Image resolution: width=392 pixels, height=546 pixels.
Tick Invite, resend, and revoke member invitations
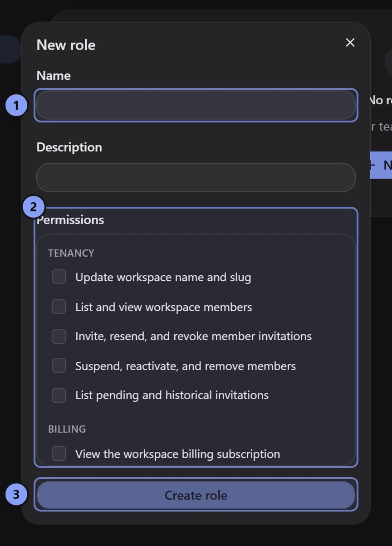coord(59,336)
